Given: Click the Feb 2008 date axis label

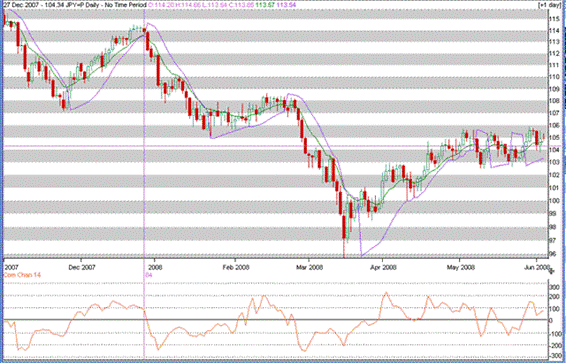Looking at the screenshot, I should 236,267.
